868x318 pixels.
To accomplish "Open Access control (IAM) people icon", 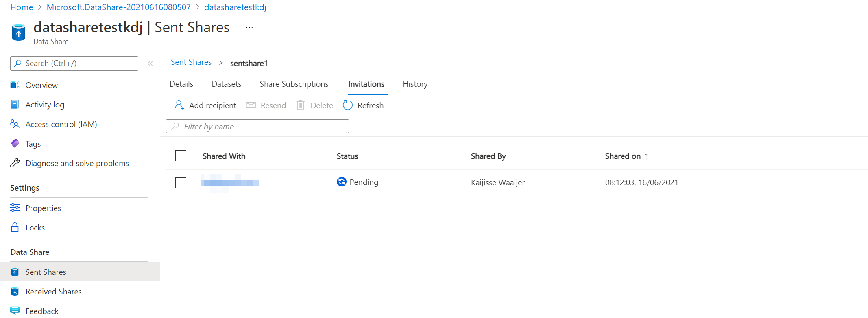I will pos(15,124).
